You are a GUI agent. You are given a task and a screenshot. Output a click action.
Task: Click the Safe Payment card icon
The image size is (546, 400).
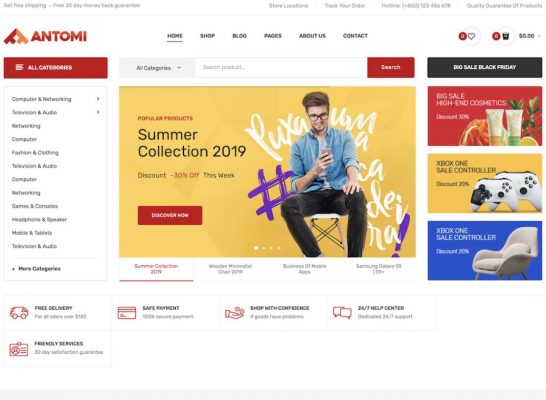(127, 313)
